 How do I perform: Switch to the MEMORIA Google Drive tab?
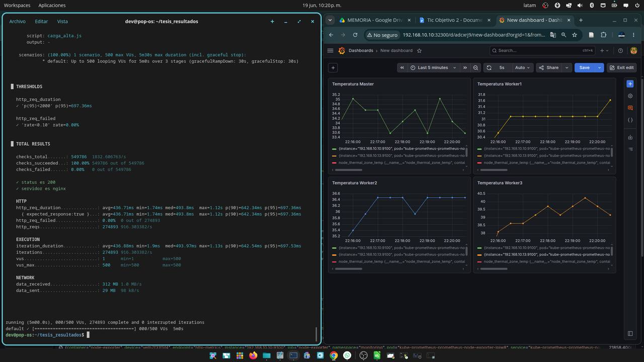point(370,20)
